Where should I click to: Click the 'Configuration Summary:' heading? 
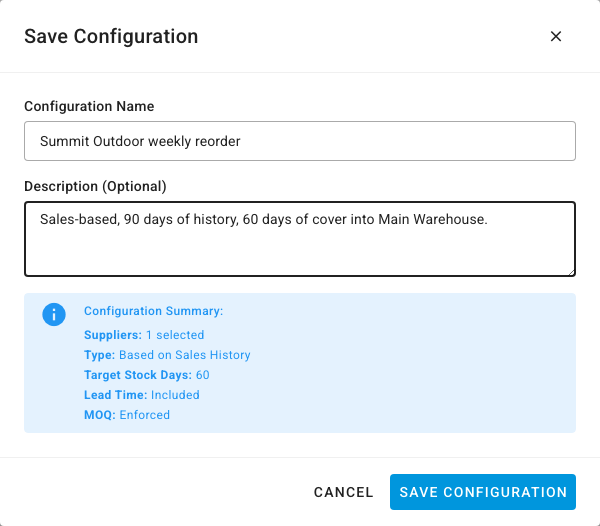click(x=153, y=311)
